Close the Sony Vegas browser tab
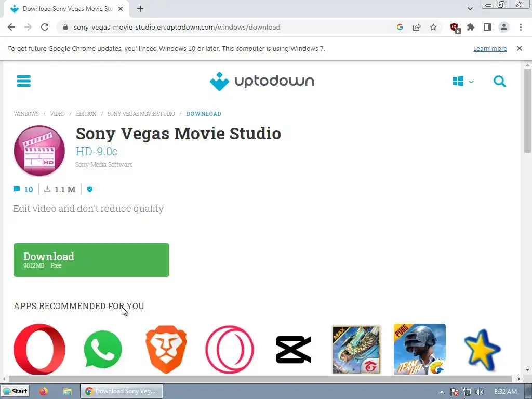Screen dimensions: 532x399 121,9
